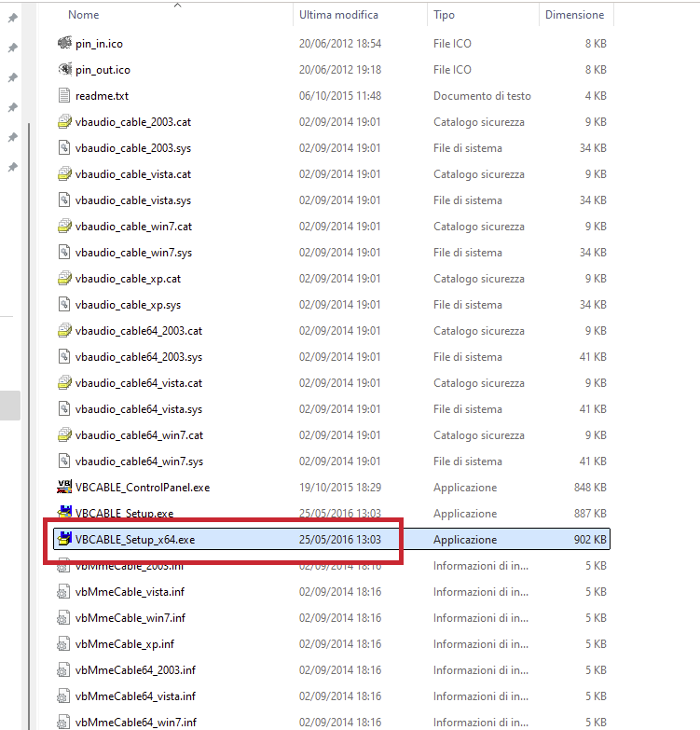The height and width of the screenshot is (730, 700).
Task: Select file name vbaudio_cable64_vista.sys
Action: point(139,408)
